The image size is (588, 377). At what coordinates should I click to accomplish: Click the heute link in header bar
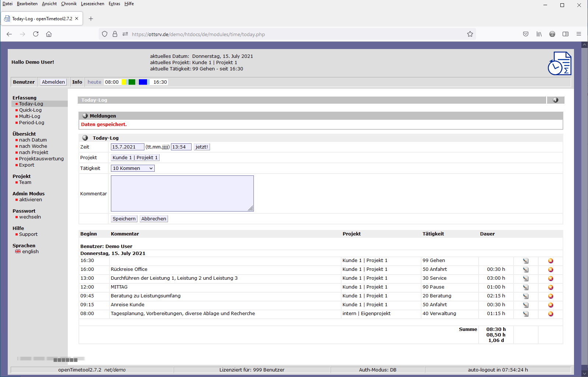tap(94, 82)
